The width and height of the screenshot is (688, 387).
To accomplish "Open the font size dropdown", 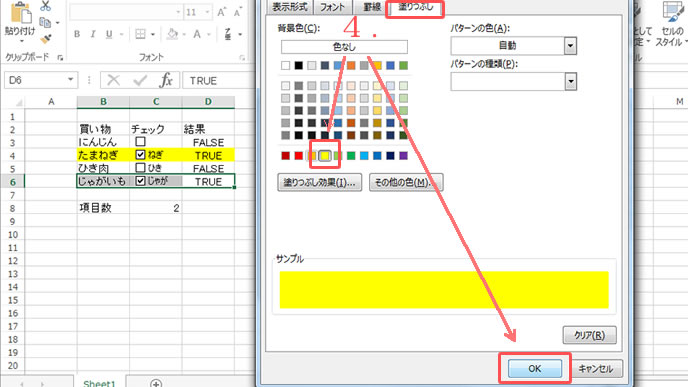I will [207, 12].
